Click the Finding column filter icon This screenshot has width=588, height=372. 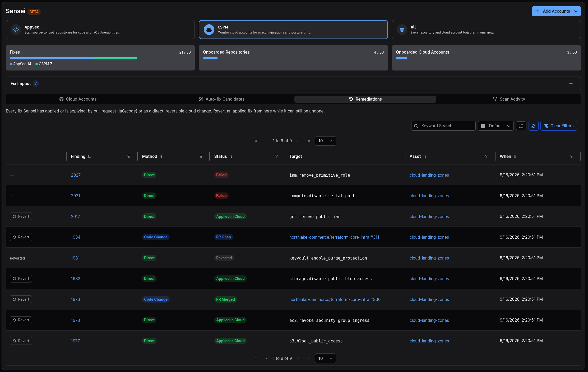click(x=129, y=157)
